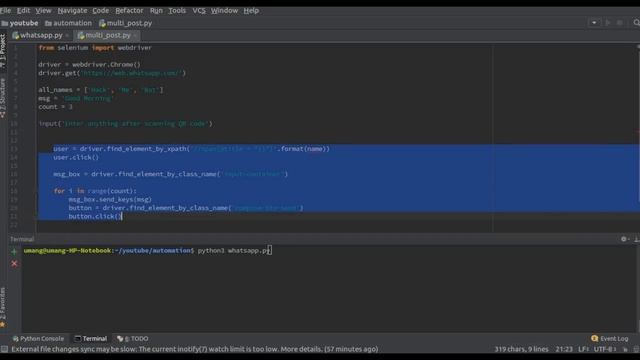Open the Tools menu
This screenshot has width=640, height=360.
tap(177, 11)
